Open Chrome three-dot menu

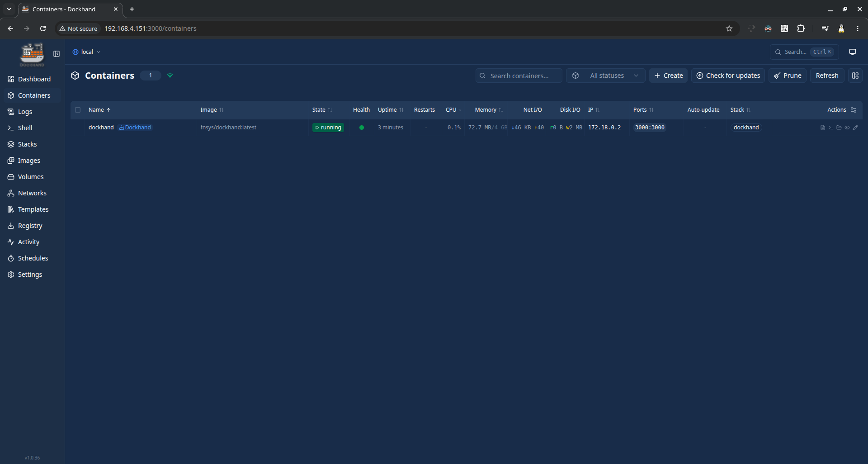(858, 28)
